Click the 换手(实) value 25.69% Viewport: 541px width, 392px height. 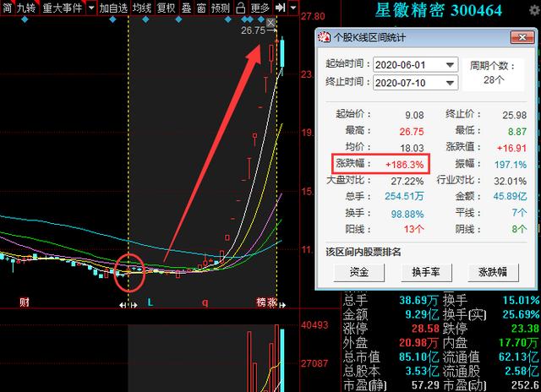tap(521, 314)
